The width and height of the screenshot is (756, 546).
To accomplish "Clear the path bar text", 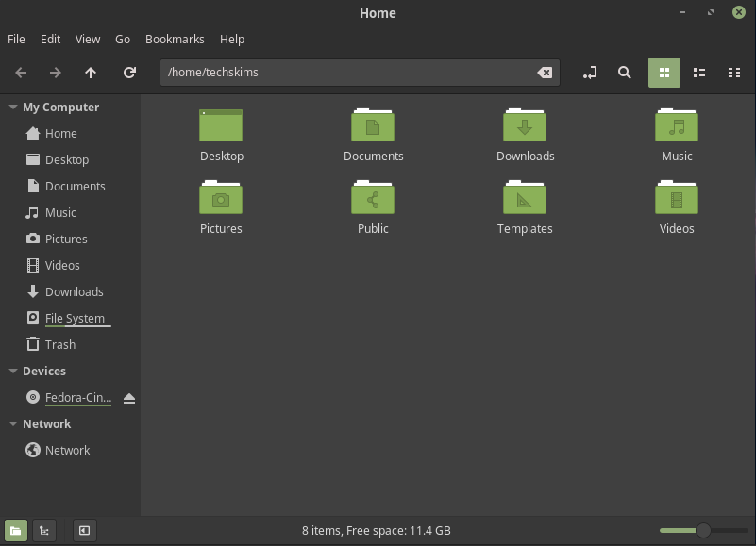I will pos(545,72).
